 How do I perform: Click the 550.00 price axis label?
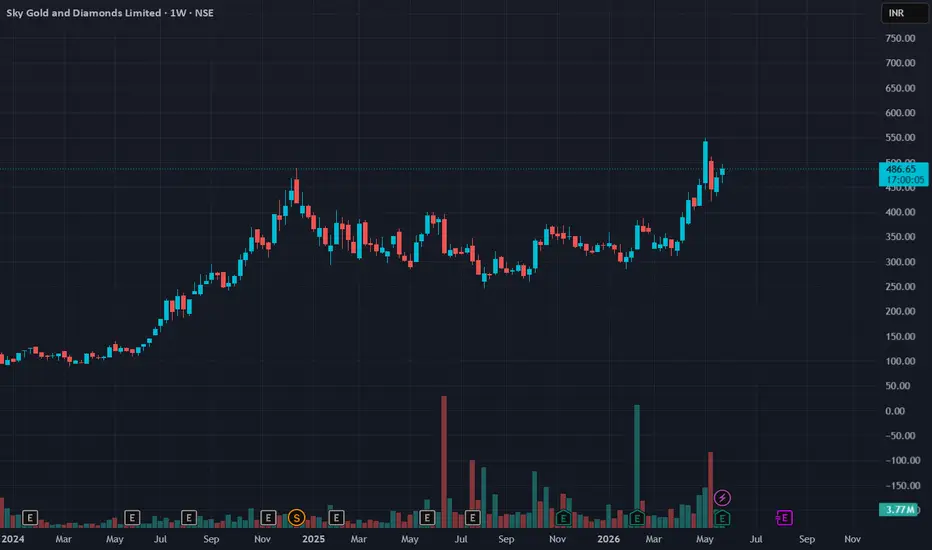coord(900,137)
